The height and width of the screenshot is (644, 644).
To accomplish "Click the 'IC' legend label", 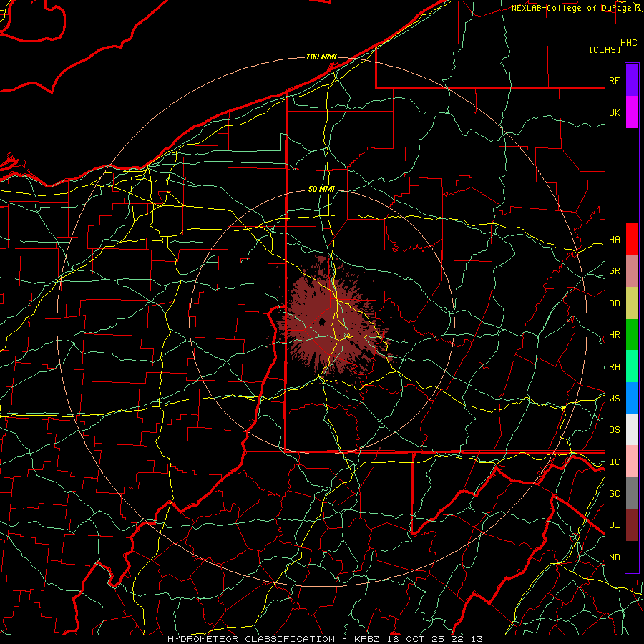I will click(614, 462).
